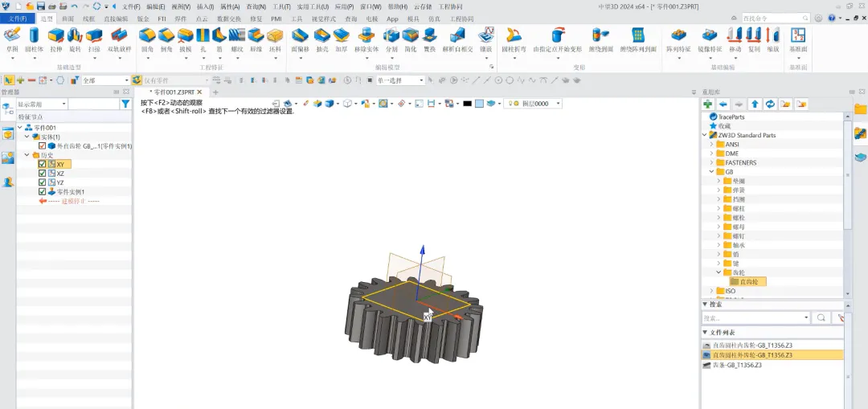Click the black color swatch in view toolbar

(467, 104)
